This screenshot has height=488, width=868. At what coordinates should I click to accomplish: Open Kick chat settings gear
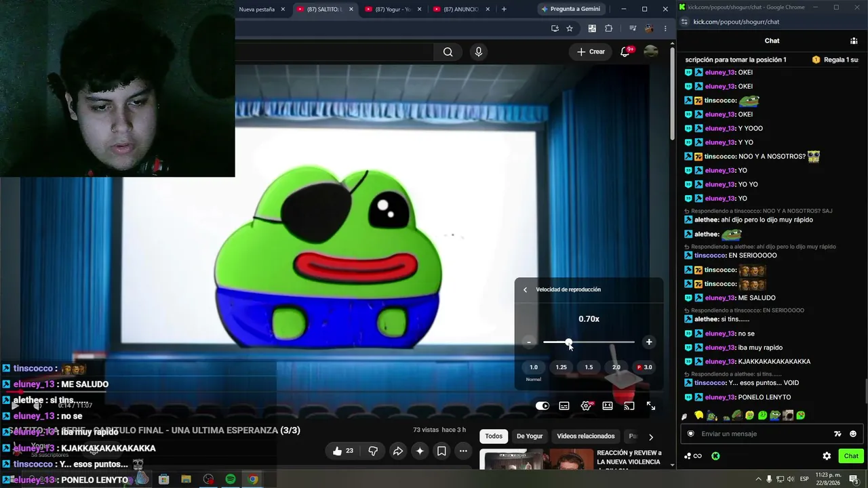[x=827, y=456]
